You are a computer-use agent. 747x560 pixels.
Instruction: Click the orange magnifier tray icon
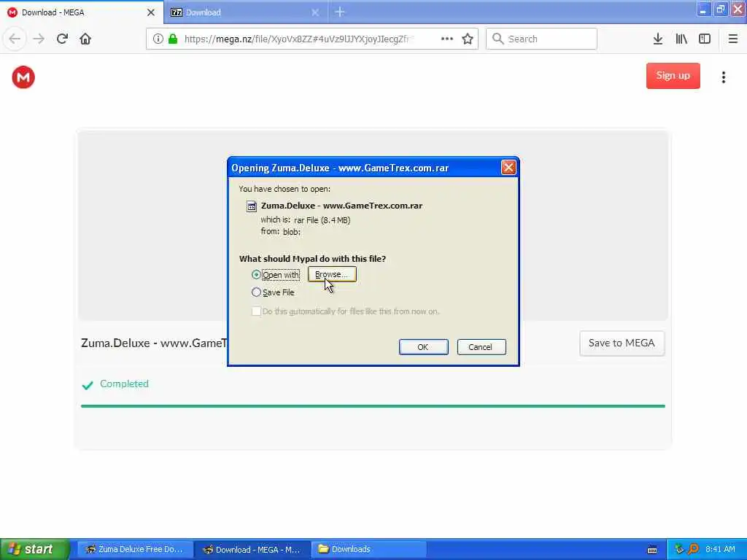pos(693,549)
